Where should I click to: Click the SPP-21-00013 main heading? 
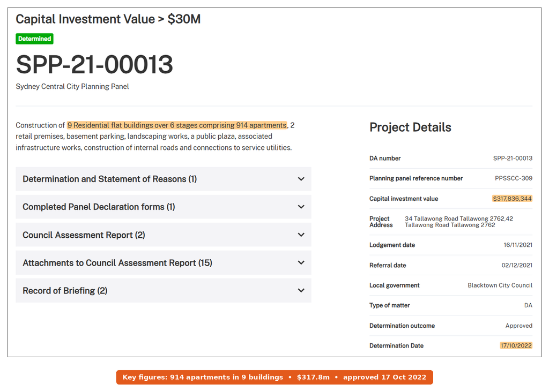coord(94,65)
